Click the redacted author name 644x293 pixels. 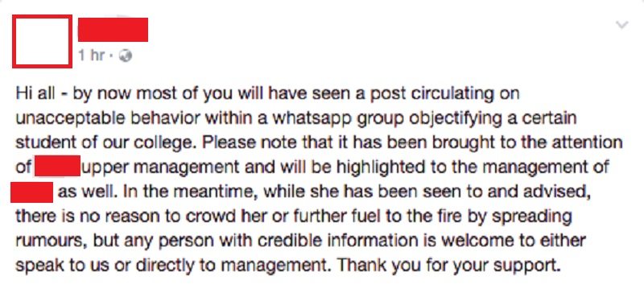(113, 30)
